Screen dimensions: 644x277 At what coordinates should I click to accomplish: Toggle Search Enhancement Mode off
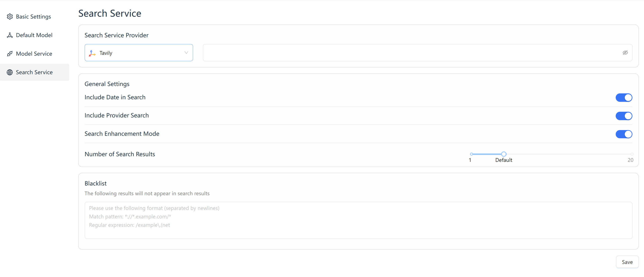click(624, 134)
